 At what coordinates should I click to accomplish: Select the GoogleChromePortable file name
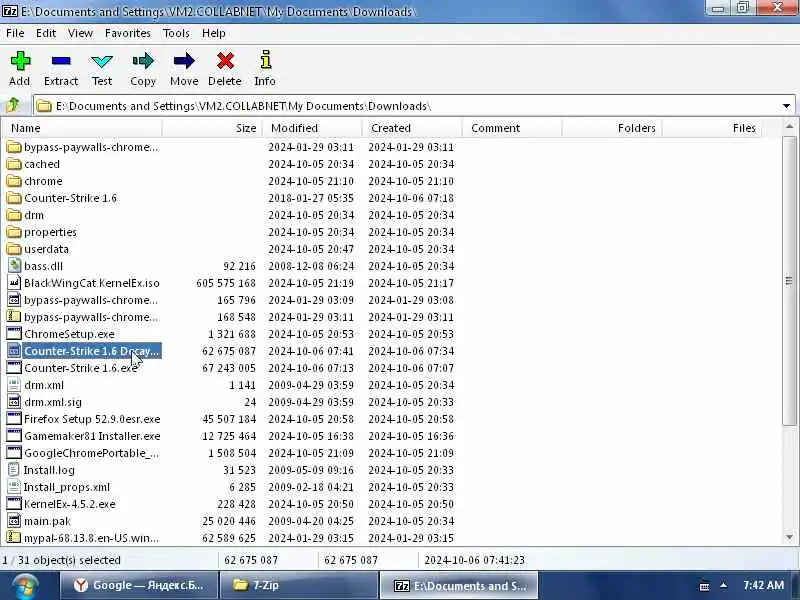click(91, 453)
